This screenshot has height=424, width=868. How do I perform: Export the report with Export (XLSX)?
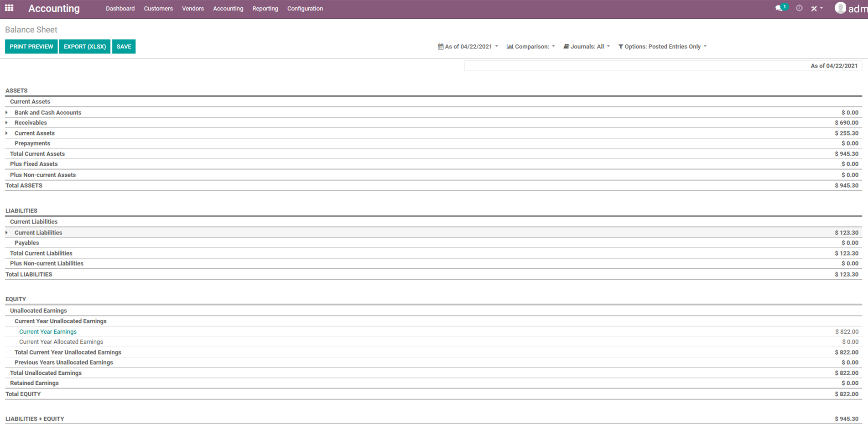84,47
